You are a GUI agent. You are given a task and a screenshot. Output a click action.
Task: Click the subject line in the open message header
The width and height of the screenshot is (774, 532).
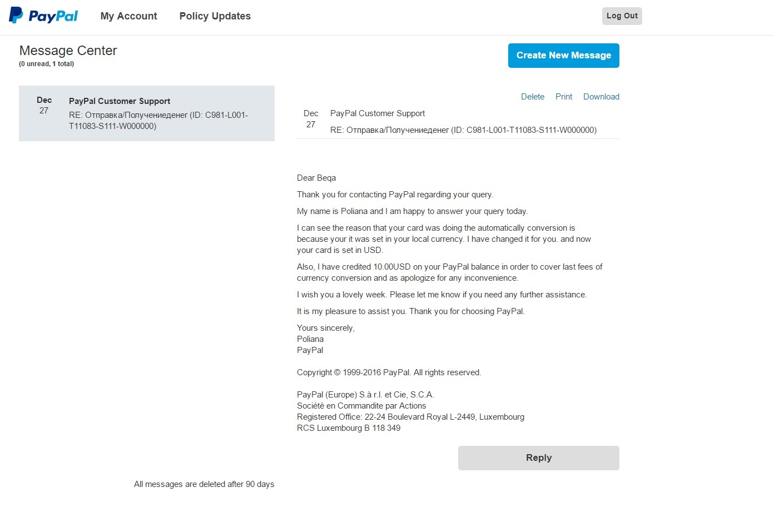463,130
